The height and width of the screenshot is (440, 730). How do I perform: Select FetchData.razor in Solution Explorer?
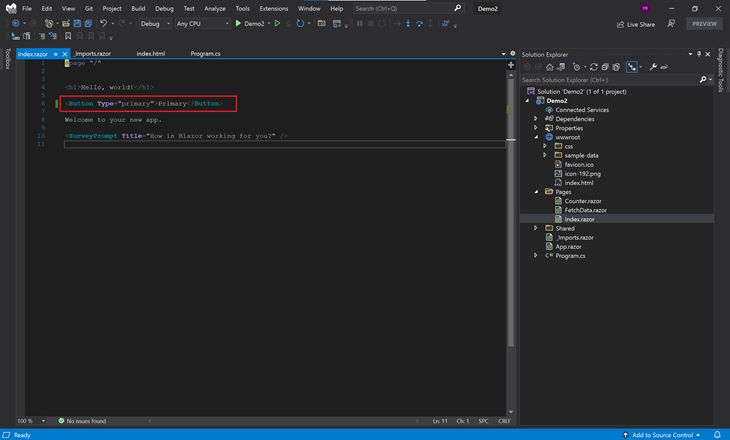click(x=585, y=210)
